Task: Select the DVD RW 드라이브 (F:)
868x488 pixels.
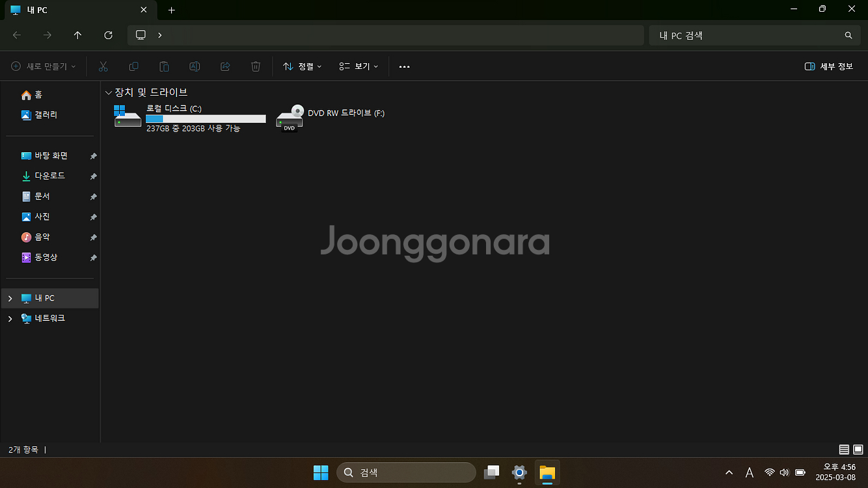Action: [331, 118]
